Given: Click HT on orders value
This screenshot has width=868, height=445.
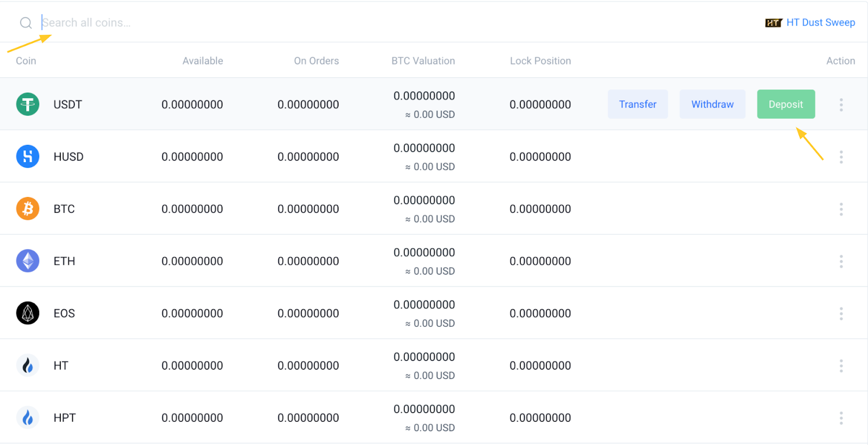Looking at the screenshot, I should 308,366.
